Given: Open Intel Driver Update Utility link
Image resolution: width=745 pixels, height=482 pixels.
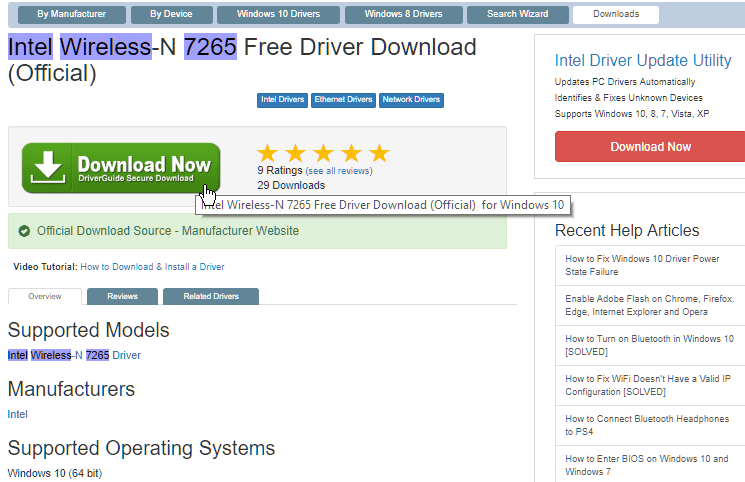Looking at the screenshot, I should pyautogui.click(x=642, y=61).
